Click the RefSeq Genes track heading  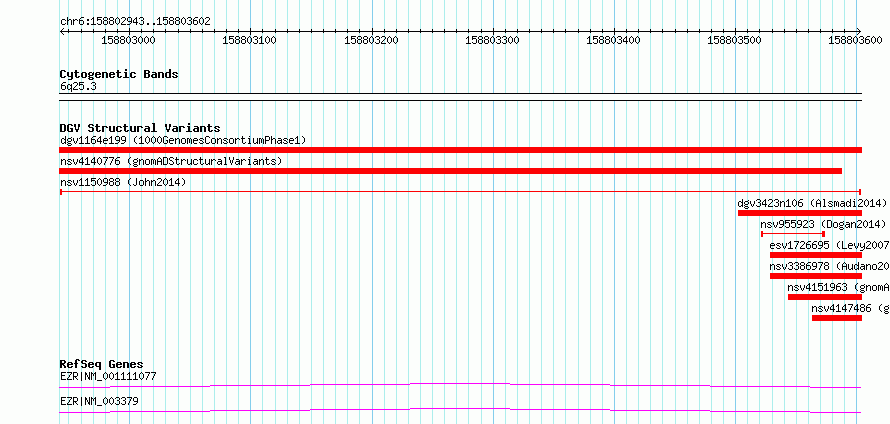tap(102, 364)
